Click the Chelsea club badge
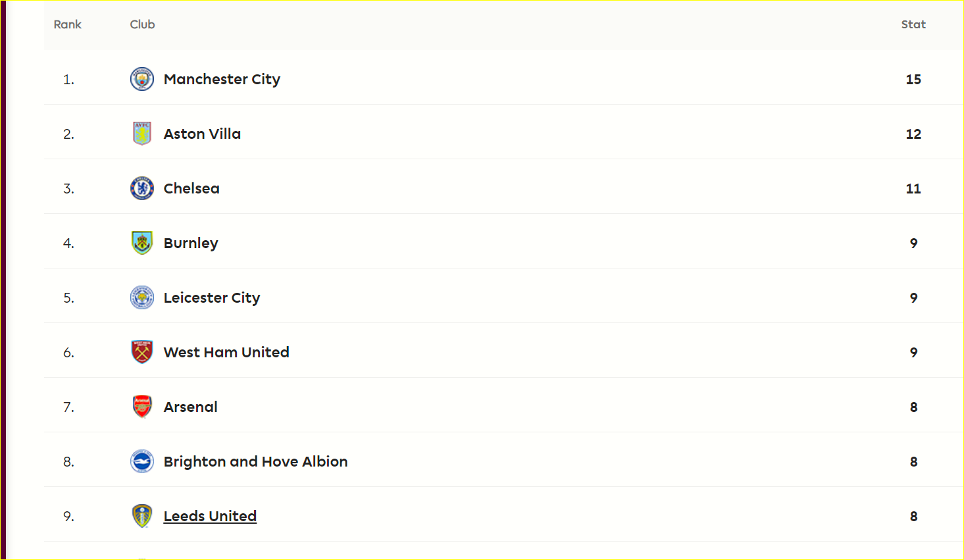This screenshot has width=964, height=560. click(142, 188)
